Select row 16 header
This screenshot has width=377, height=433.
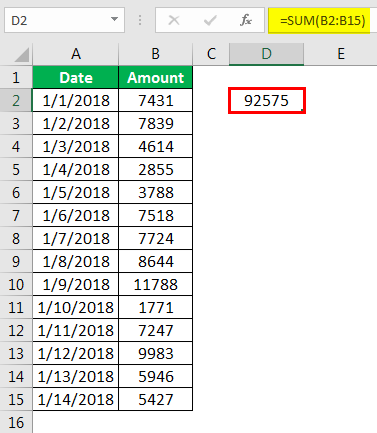[x=16, y=422]
